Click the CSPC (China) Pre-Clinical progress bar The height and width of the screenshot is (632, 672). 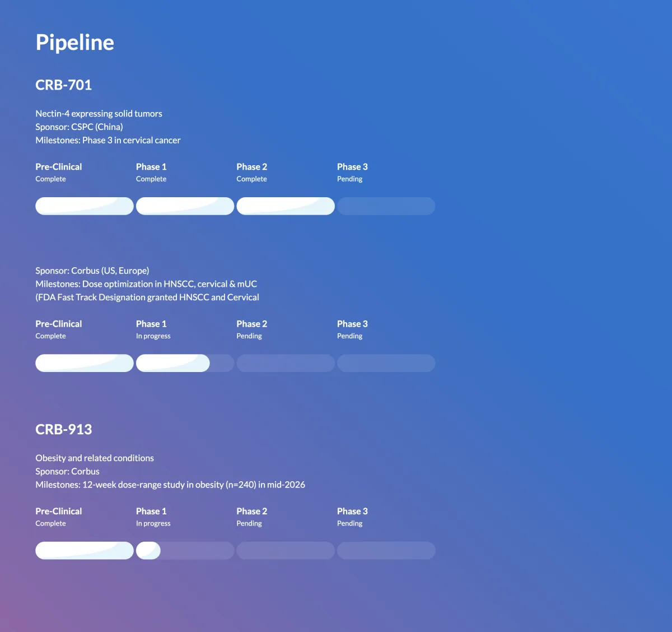tap(85, 206)
